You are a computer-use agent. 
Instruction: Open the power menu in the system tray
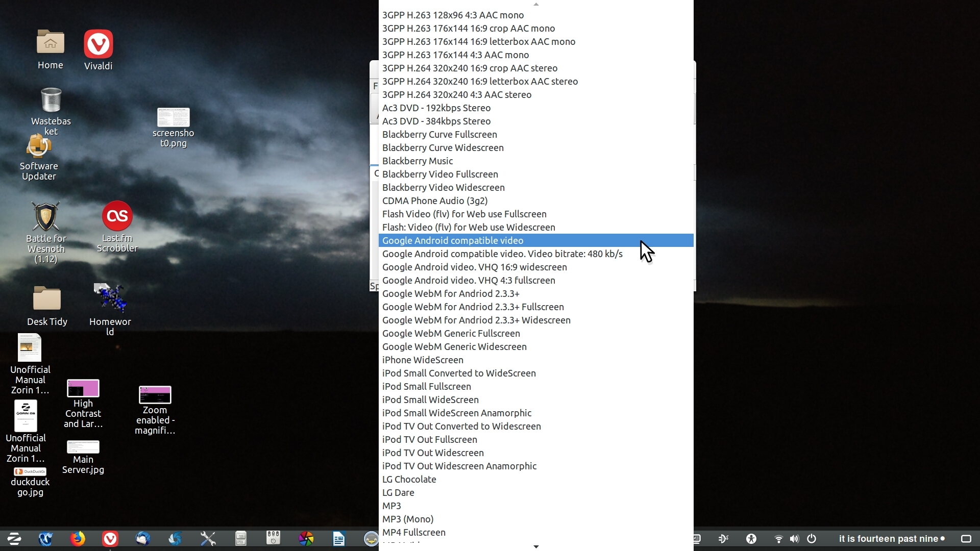[812, 539]
